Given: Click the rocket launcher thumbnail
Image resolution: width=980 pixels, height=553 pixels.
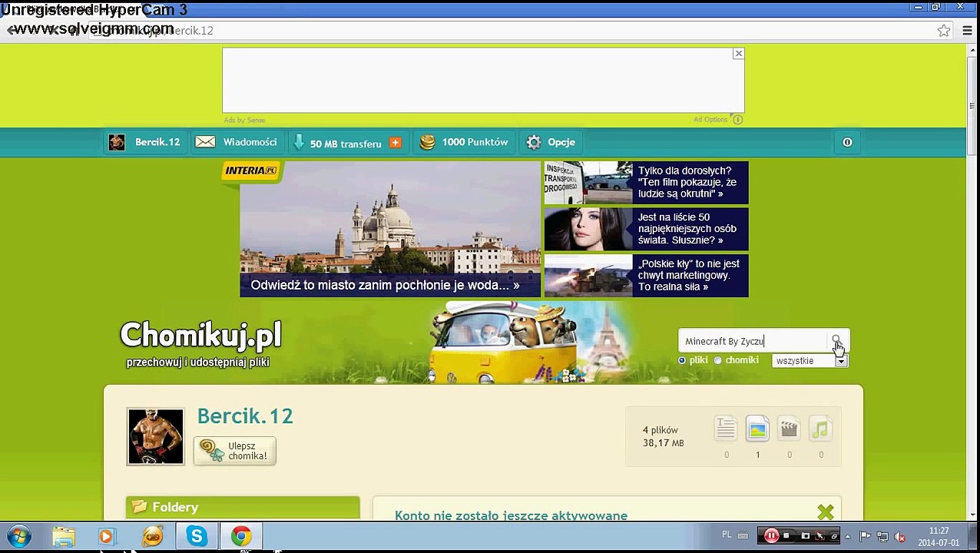Looking at the screenshot, I should click(588, 276).
